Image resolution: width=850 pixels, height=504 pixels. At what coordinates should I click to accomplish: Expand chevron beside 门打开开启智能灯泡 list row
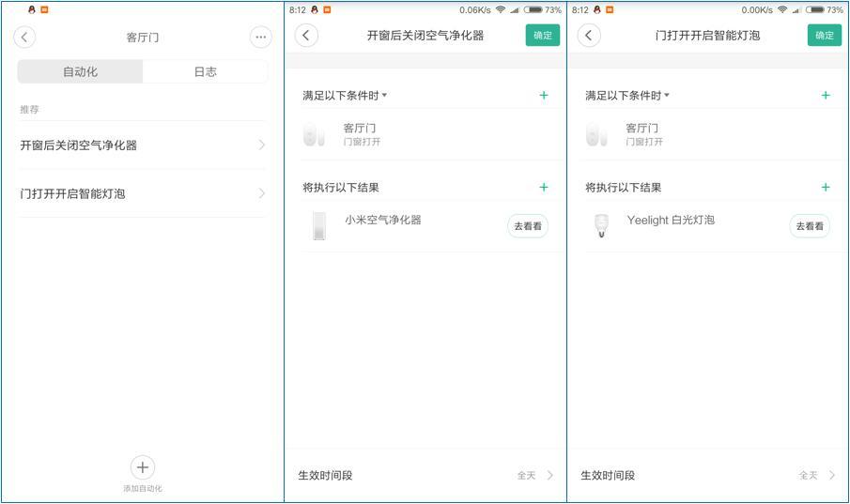click(x=262, y=193)
